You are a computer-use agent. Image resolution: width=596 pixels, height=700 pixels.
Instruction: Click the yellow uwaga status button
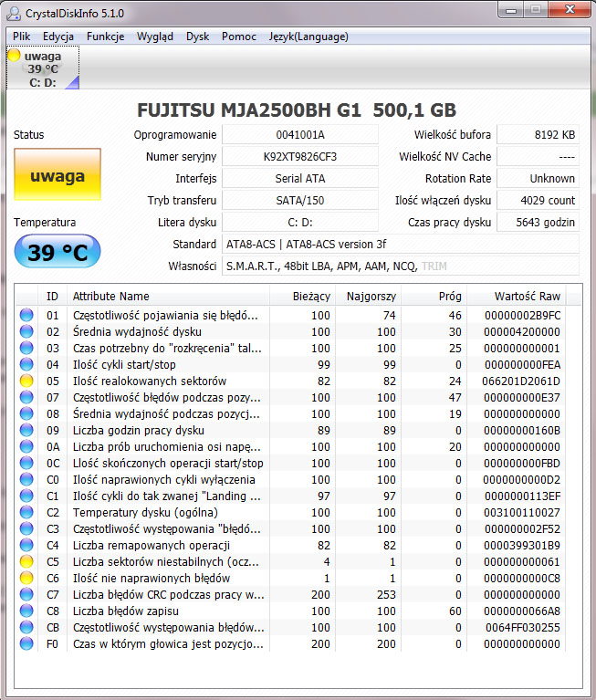[x=58, y=174]
